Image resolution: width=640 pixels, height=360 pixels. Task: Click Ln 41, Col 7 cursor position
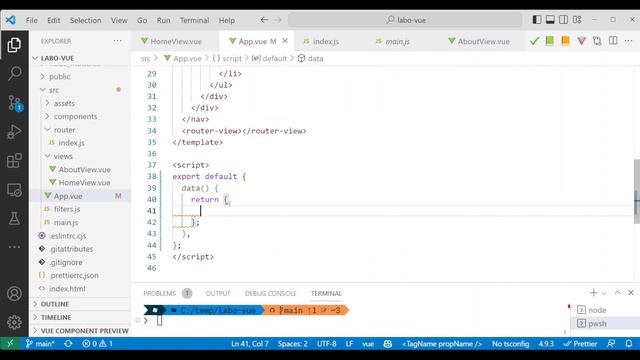click(249, 344)
